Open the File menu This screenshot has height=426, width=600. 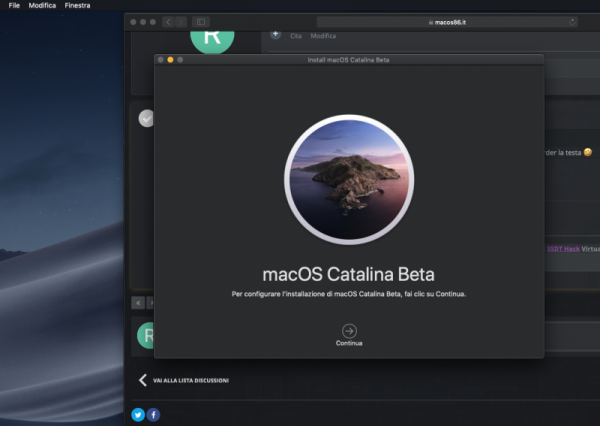pyautogui.click(x=14, y=5)
